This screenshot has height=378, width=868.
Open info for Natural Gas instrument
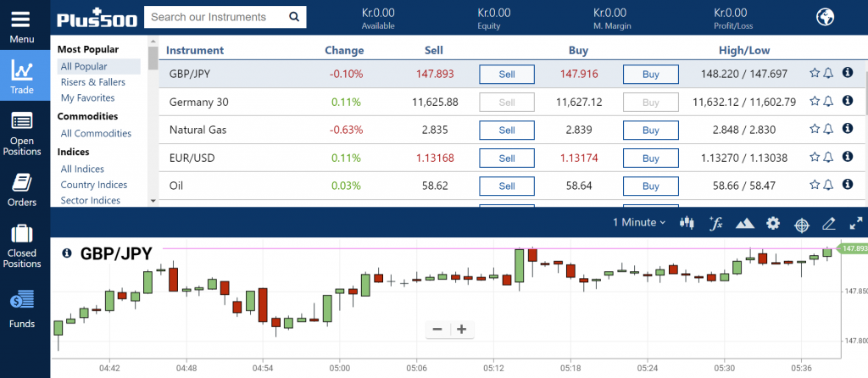(x=846, y=129)
